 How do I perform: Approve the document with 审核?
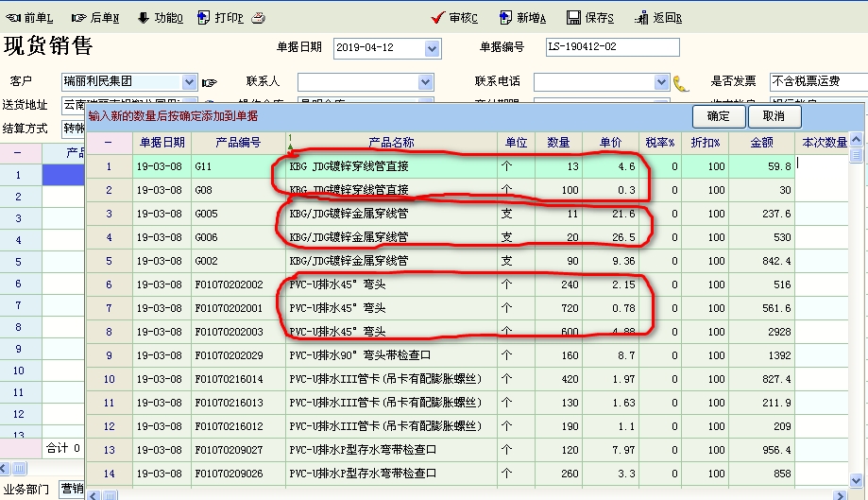coord(454,17)
